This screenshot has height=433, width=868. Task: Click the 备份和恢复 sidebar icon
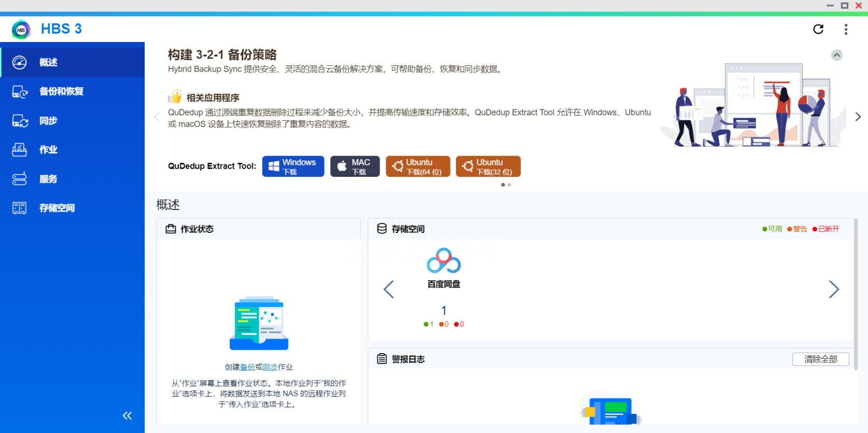tap(20, 92)
